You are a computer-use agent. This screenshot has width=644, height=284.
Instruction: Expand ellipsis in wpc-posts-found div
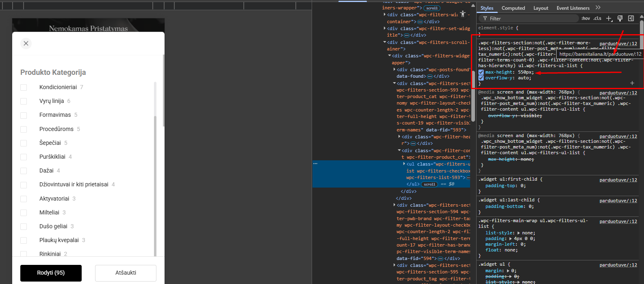[429, 76]
